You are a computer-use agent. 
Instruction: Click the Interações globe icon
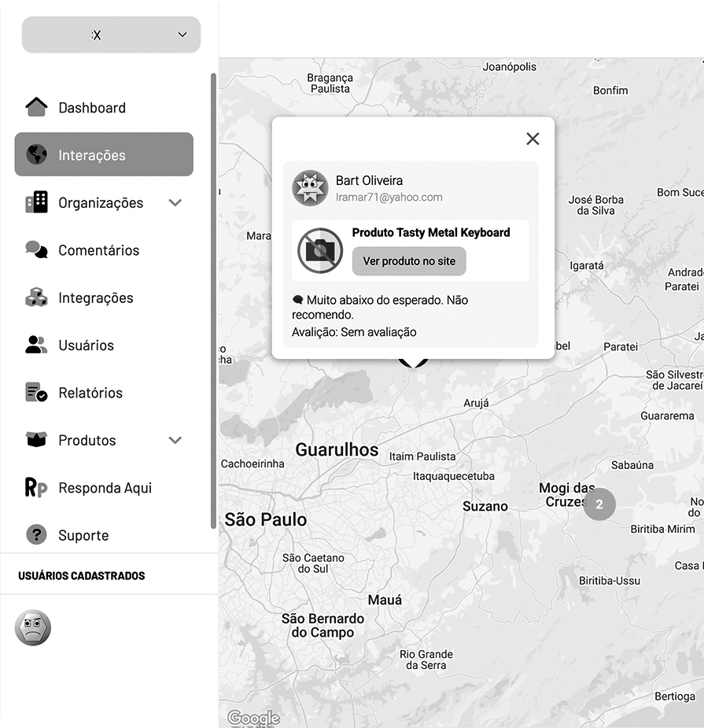(36, 154)
